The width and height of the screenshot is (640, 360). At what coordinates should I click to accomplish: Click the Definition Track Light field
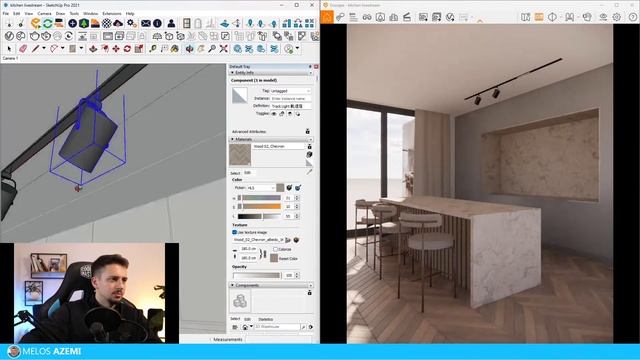pyautogui.click(x=291, y=106)
